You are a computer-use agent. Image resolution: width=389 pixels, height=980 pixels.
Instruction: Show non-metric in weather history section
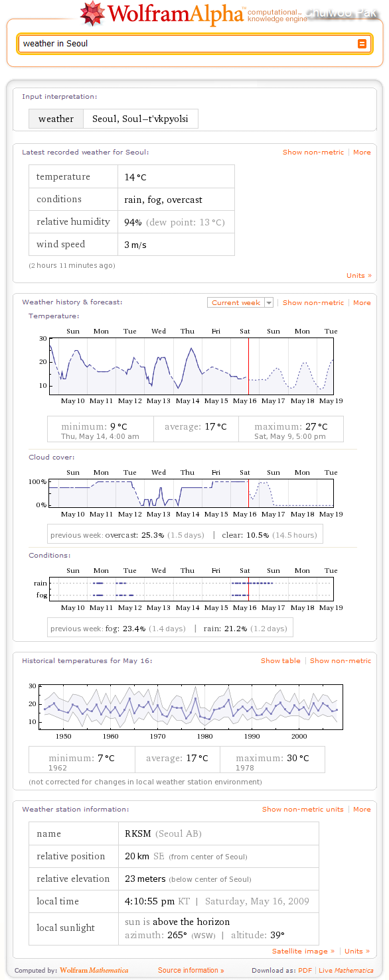[313, 303]
